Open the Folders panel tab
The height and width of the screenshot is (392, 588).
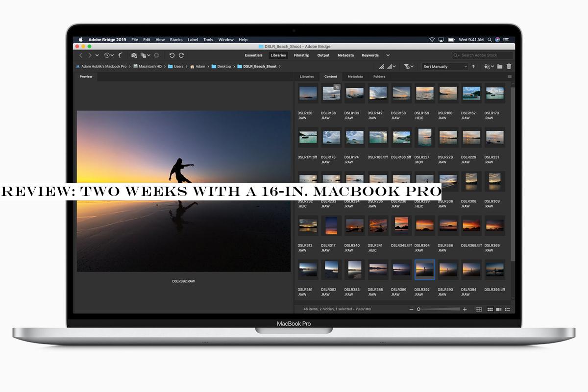coord(379,77)
